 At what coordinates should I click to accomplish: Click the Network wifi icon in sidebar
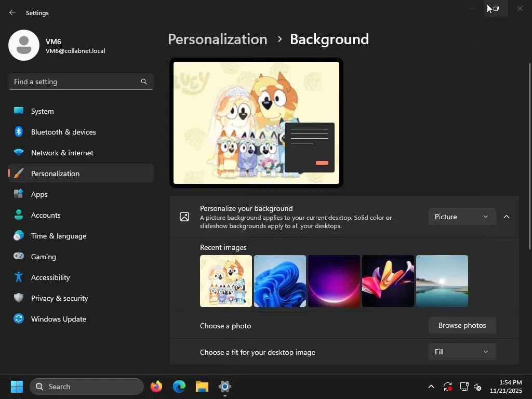pyautogui.click(x=19, y=152)
